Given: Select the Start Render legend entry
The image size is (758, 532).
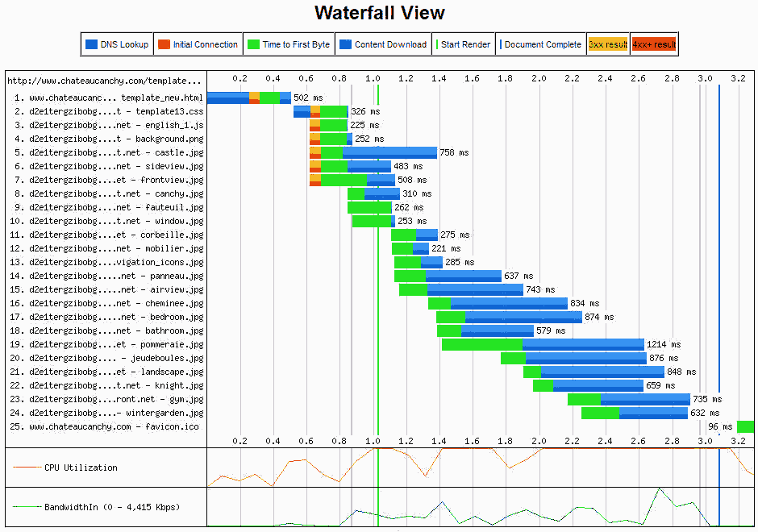Looking at the screenshot, I should (x=463, y=44).
